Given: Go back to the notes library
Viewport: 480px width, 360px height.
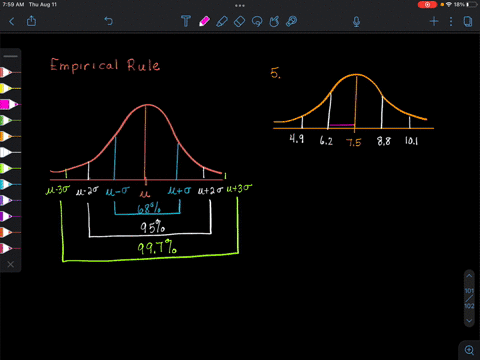Looking at the screenshot, I should 12,22.
